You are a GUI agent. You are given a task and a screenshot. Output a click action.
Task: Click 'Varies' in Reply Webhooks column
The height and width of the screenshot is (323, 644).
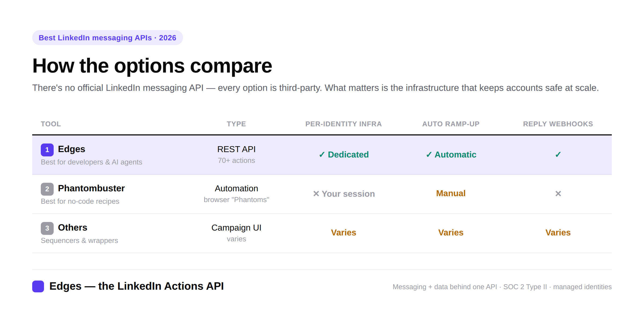click(558, 232)
